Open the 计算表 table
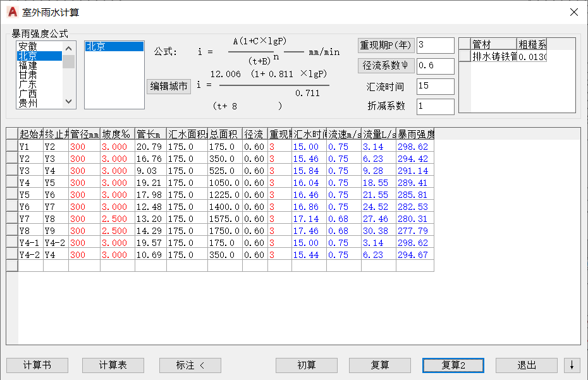Viewport: 588px width, 380px height. [x=113, y=365]
